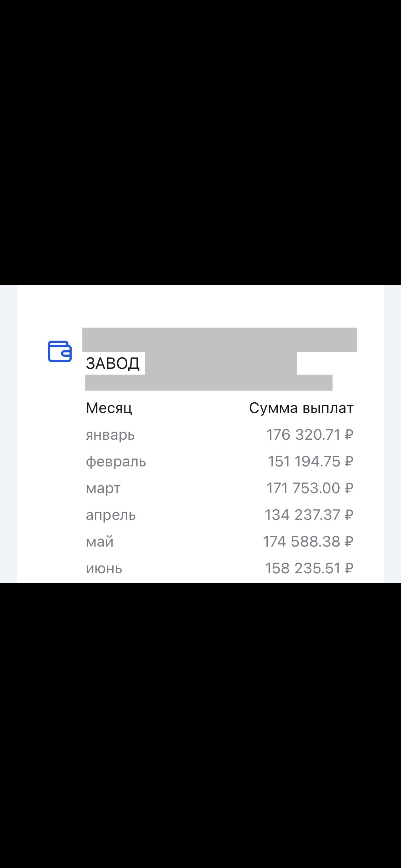Select the март month row
401x868 pixels.
[x=220, y=488]
